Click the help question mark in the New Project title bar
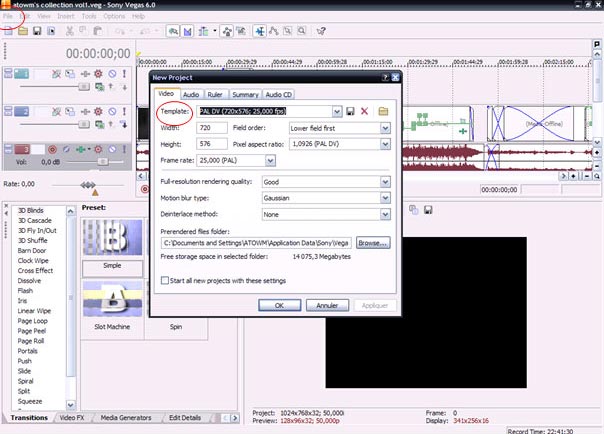 (385, 76)
